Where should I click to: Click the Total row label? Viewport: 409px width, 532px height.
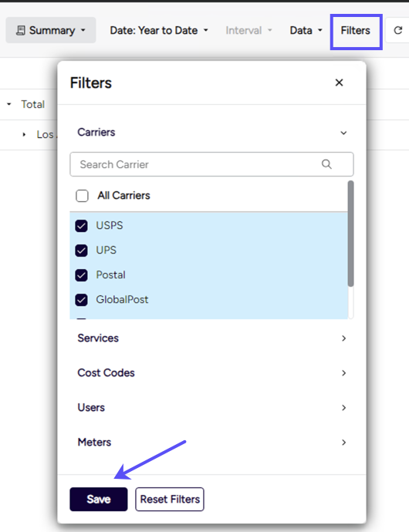pyautogui.click(x=32, y=104)
